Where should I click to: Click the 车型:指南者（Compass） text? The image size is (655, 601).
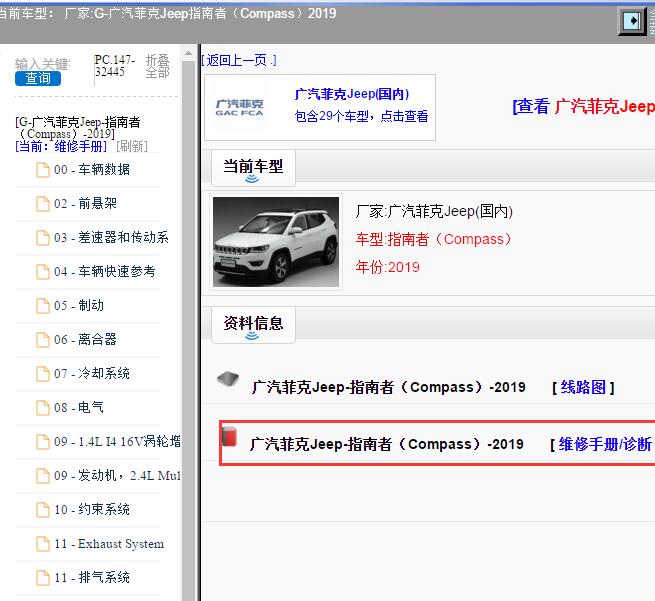[x=434, y=239]
